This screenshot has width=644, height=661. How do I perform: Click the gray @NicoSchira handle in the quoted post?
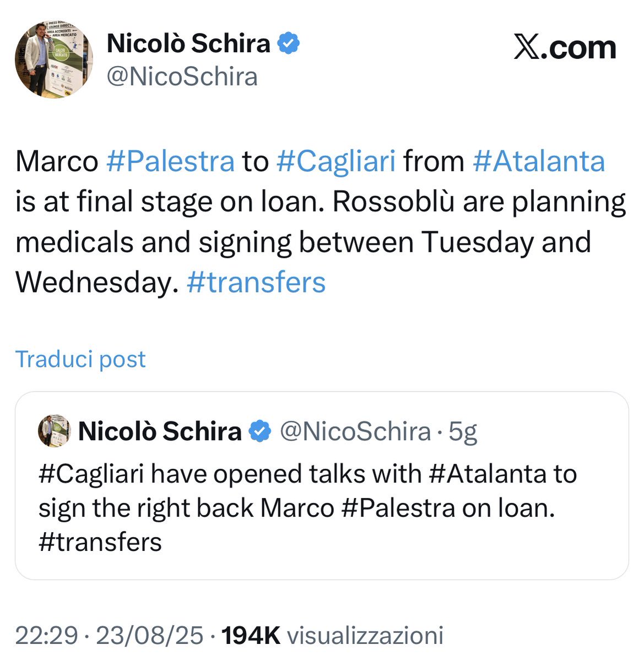tap(355, 431)
